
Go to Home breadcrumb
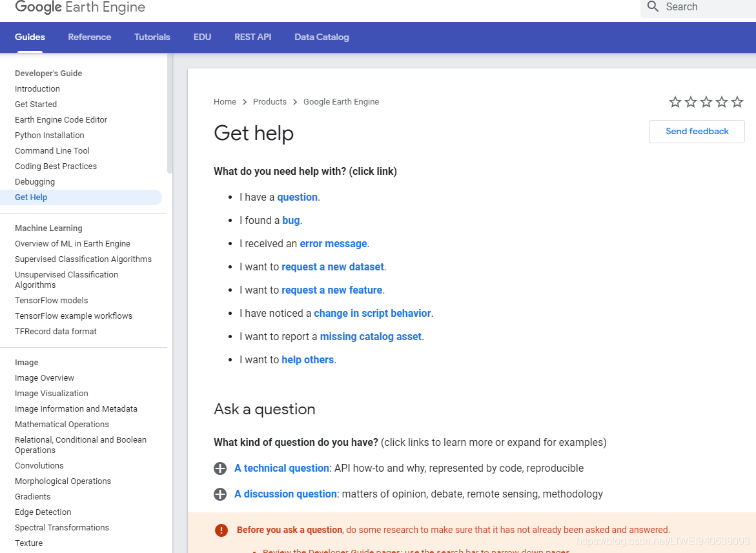(x=225, y=102)
